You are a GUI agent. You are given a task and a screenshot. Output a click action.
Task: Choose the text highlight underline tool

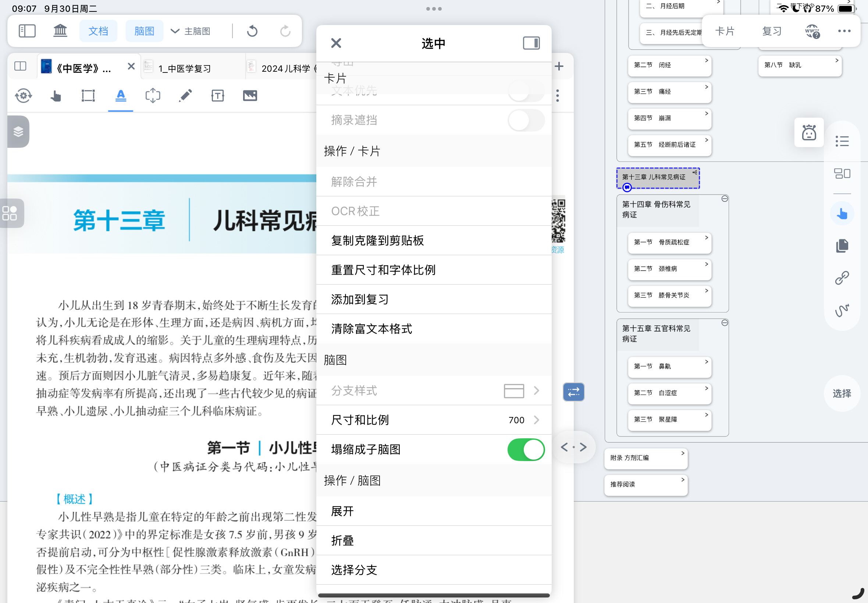(121, 96)
